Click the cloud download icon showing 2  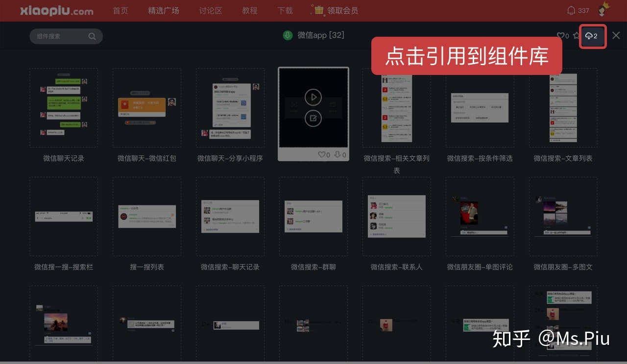[x=593, y=36]
